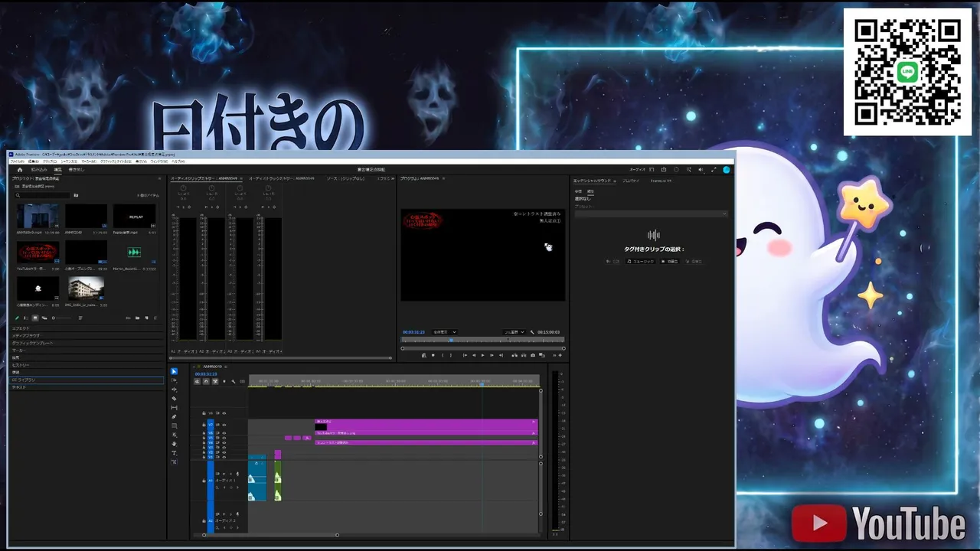Select the Pen tool
The width and height of the screenshot is (980, 551).
174,417
